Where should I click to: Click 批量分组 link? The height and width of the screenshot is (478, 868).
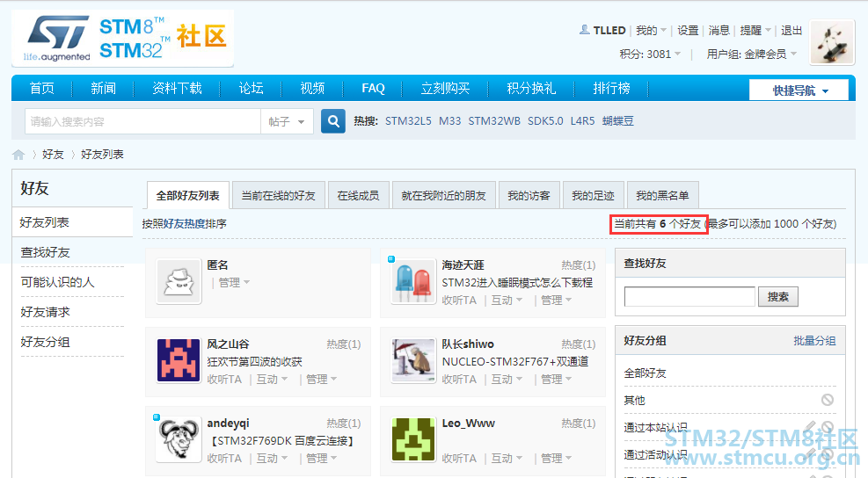814,340
